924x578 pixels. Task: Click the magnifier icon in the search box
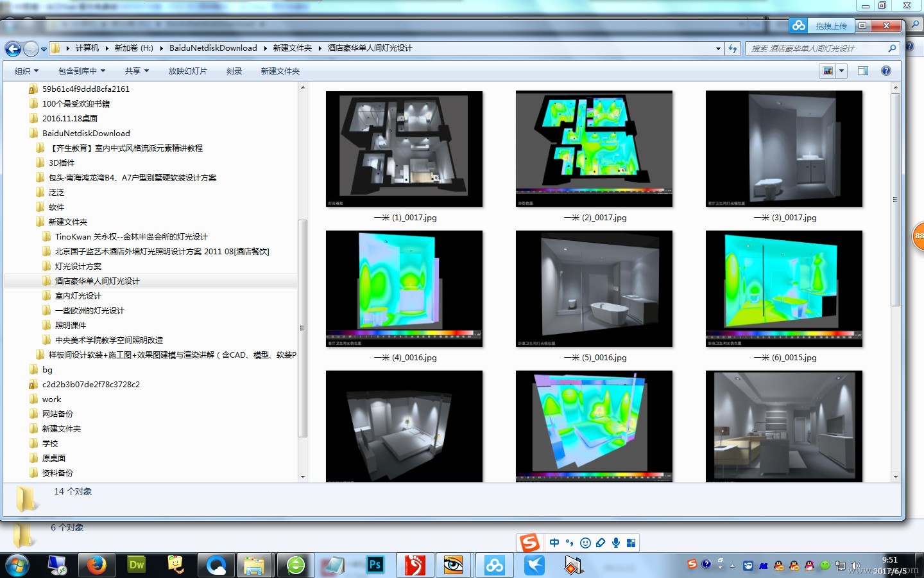click(x=892, y=48)
